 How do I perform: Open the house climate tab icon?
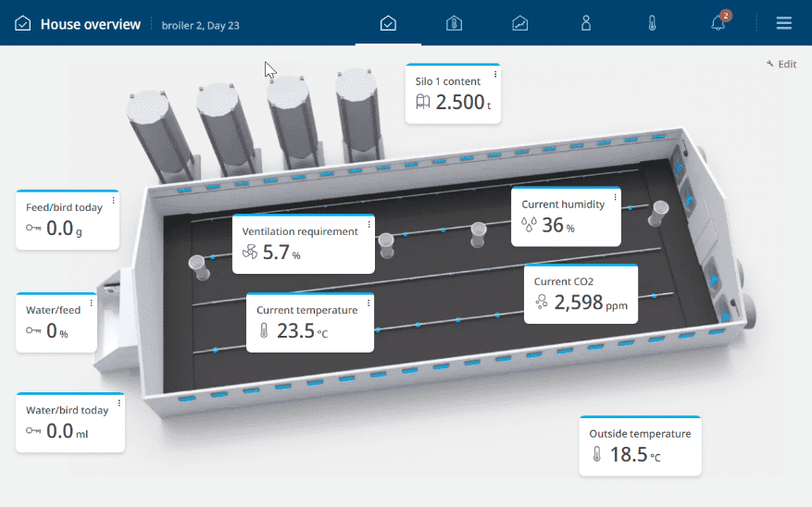(455, 23)
